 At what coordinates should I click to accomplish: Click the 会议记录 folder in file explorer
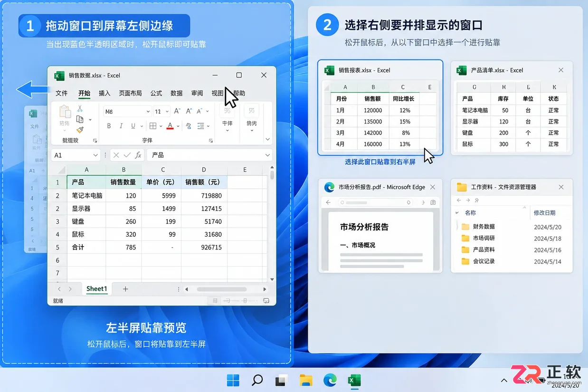click(478, 261)
